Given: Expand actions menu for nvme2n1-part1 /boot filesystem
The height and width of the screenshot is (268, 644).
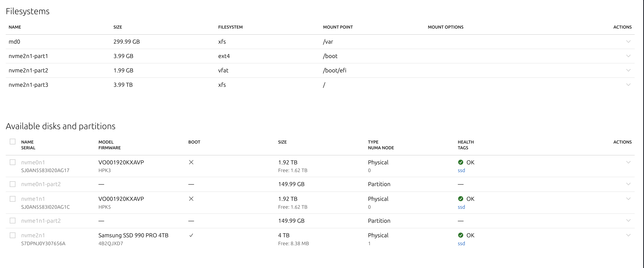Looking at the screenshot, I should point(628,56).
